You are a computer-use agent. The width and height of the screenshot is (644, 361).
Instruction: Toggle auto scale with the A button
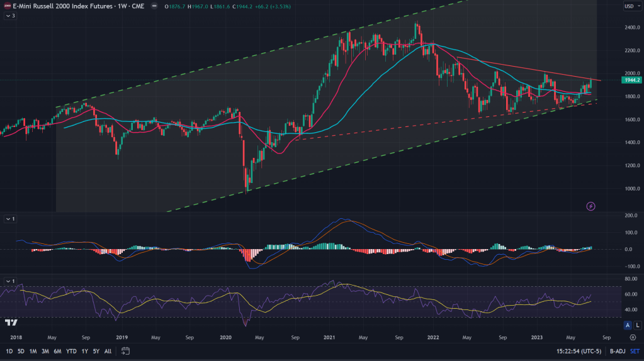tap(628, 325)
